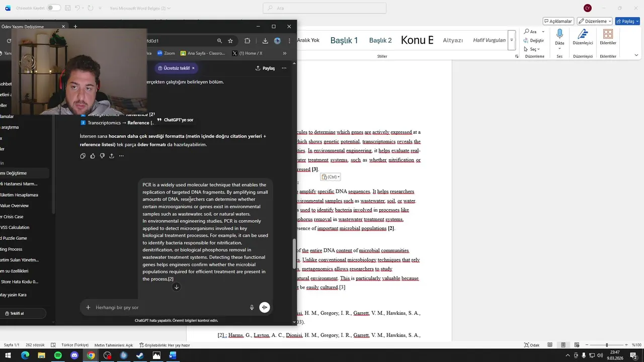Reload the Chrome page
This screenshot has height=362, width=644.
pyautogui.click(x=9, y=41)
